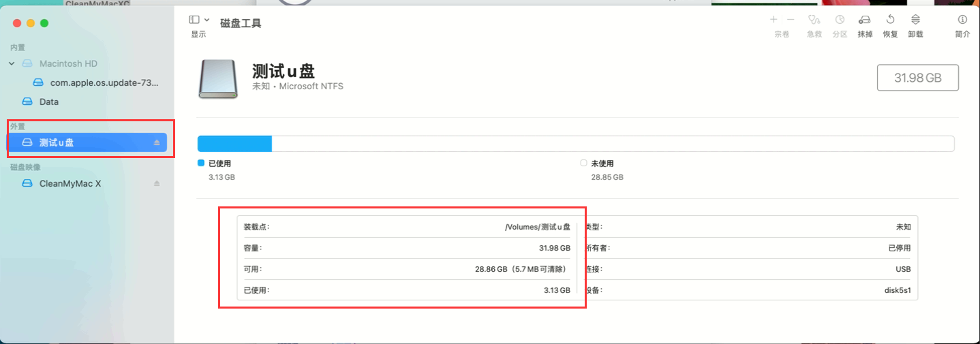Eject the CleanMyMac X disk image
This screenshot has height=344, width=980.
click(x=157, y=184)
